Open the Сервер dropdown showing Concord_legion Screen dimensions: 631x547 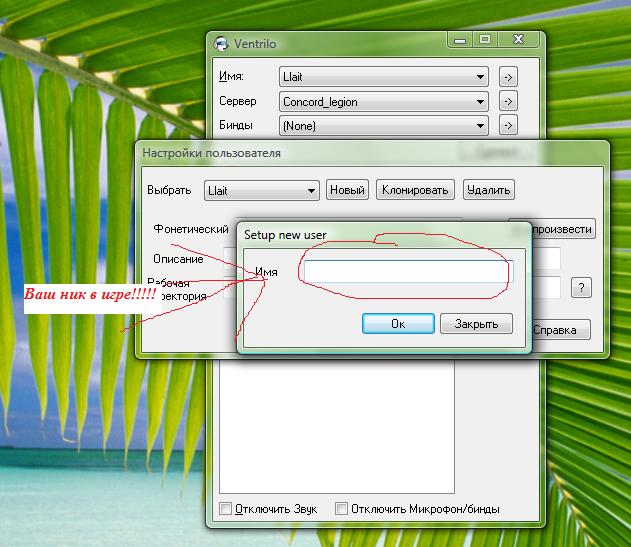[x=383, y=101]
